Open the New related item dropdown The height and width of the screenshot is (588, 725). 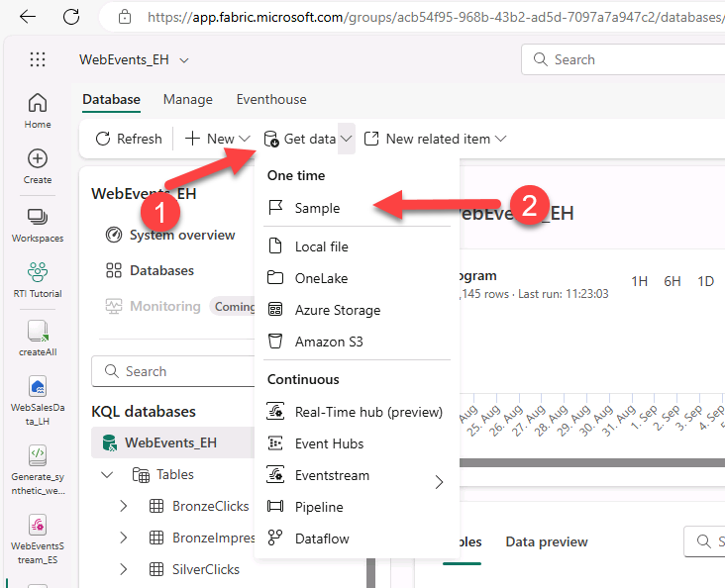point(436,139)
